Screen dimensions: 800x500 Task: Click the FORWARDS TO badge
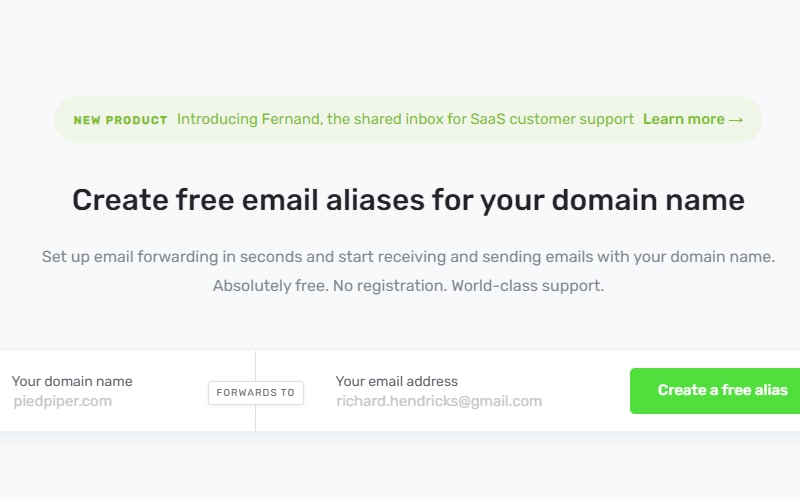click(x=255, y=392)
